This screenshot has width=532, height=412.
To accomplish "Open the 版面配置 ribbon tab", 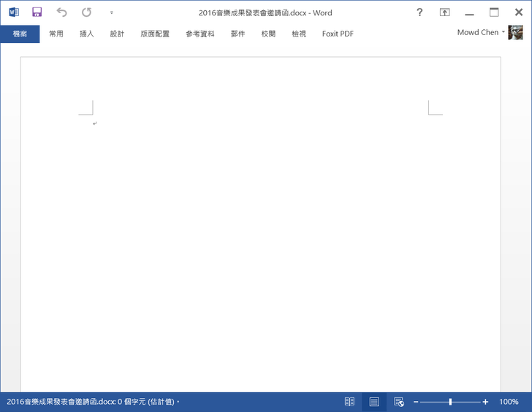I will pos(155,34).
